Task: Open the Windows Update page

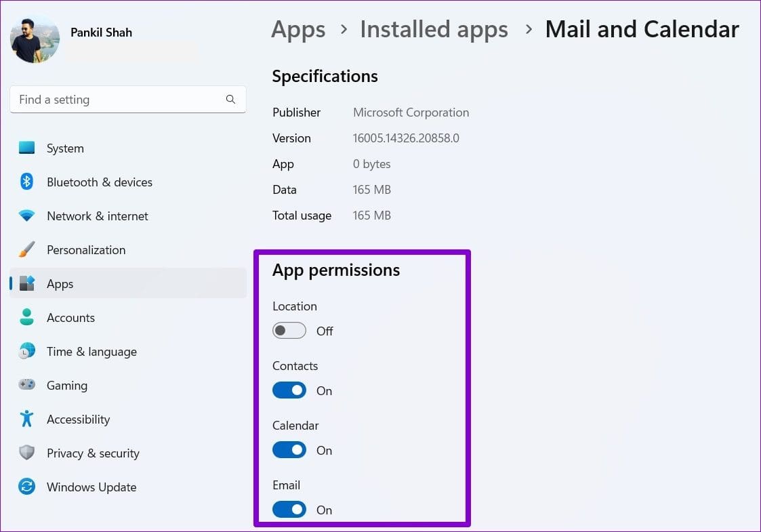Action: [x=127, y=487]
